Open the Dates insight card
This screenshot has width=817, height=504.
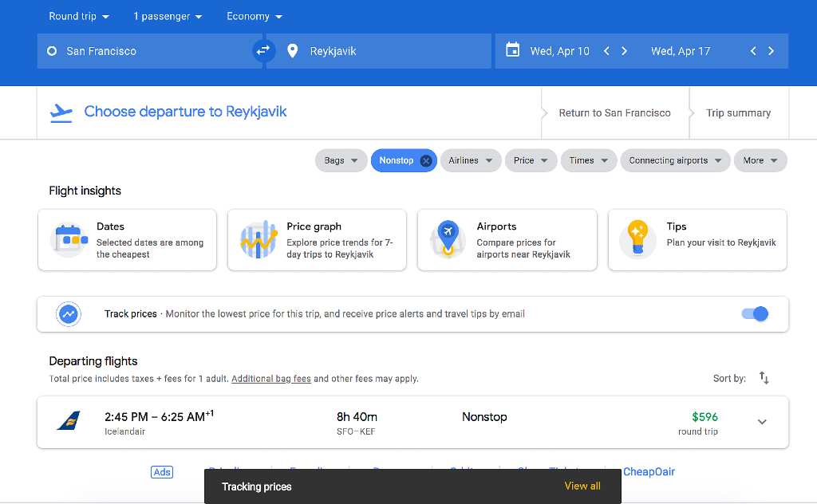click(x=127, y=240)
